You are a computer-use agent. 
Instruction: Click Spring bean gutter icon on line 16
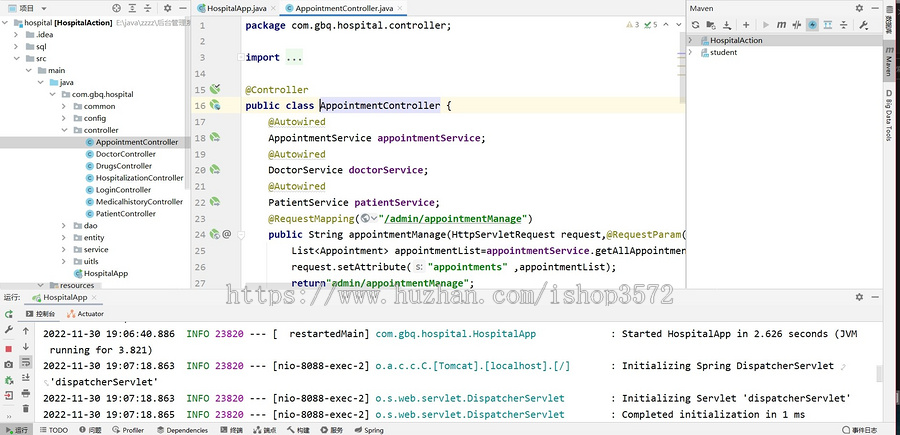[215, 105]
